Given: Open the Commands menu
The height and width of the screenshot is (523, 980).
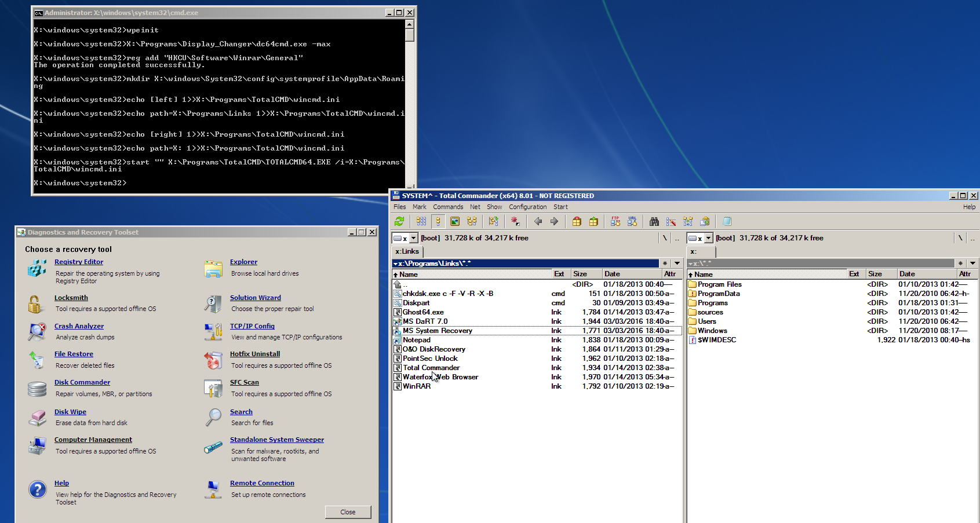Looking at the screenshot, I should coord(448,207).
